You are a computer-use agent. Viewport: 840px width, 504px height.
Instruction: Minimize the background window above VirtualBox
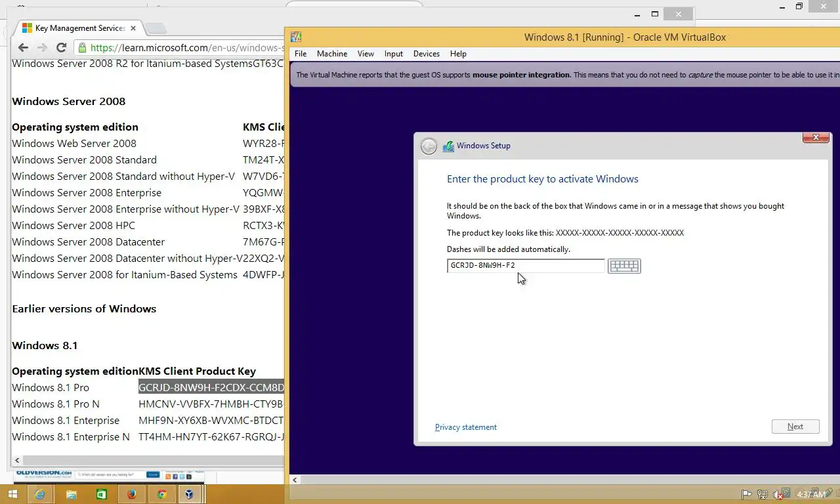(x=637, y=14)
